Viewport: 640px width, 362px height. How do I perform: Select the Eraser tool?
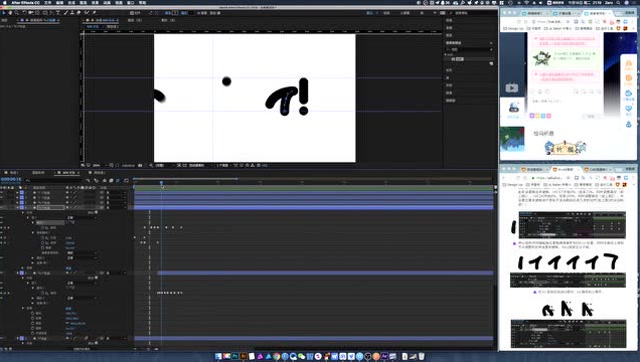pos(79,13)
